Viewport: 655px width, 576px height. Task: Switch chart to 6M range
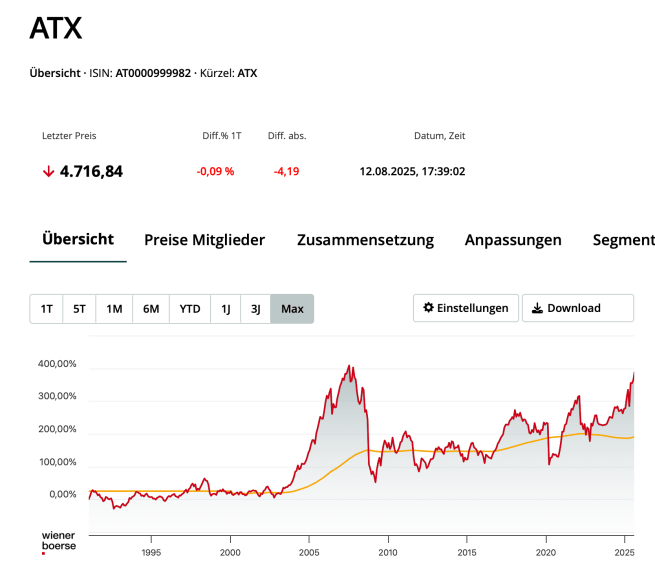[x=151, y=309]
